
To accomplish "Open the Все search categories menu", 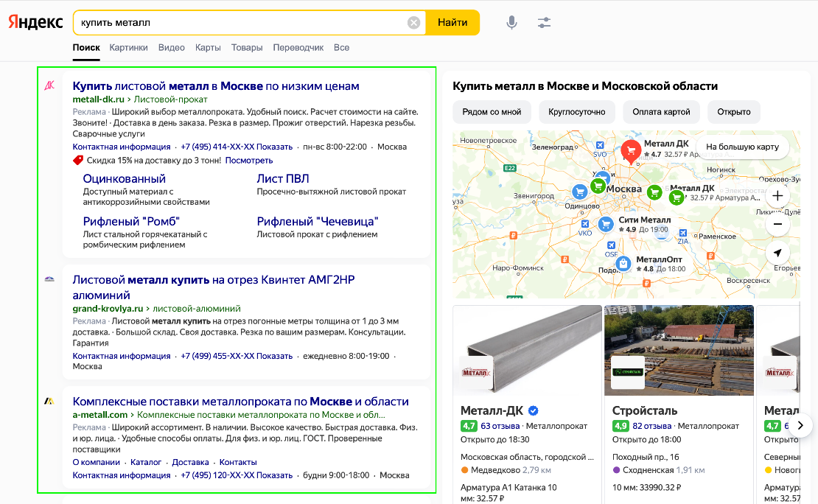I will tap(340, 47).
